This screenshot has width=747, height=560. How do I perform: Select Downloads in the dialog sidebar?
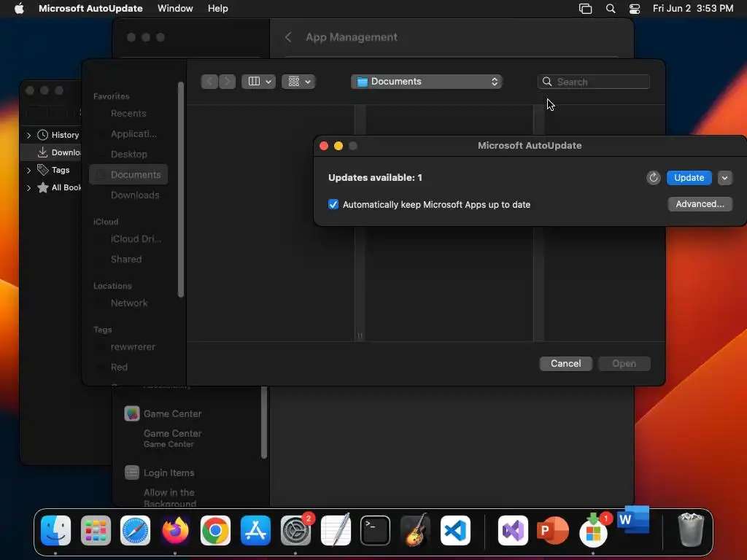coord(128,195)
